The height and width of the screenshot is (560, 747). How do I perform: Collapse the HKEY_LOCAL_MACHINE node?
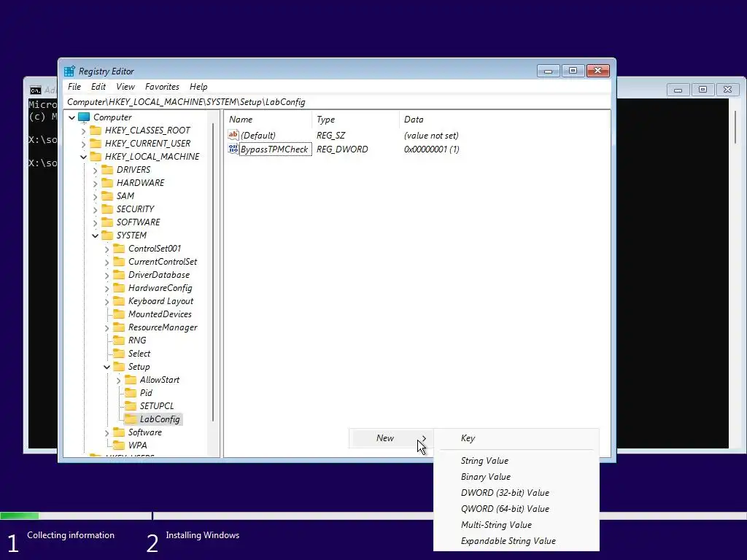click(83, 157)
